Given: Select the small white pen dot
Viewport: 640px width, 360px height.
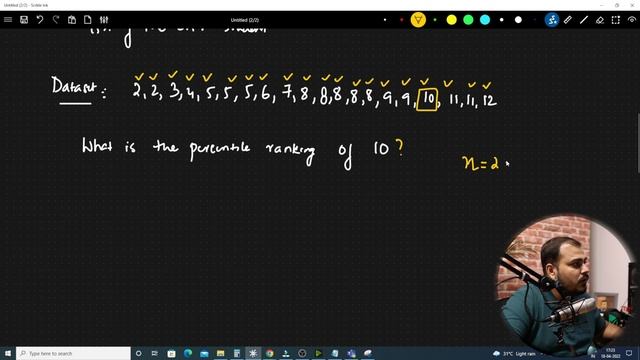Looking at the screenshot, I should (x=385, y=20).
